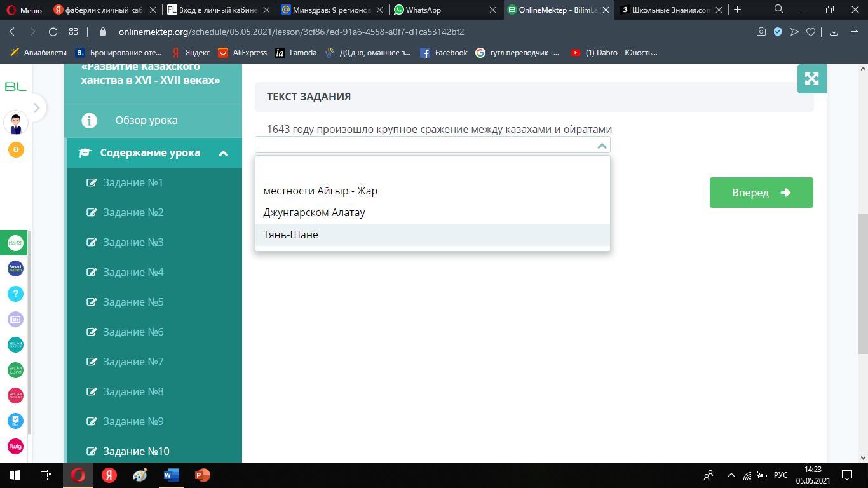Pick the Джунгарском Алатау option
Viewport: 868px width, 488px height.
coord(314,212)
